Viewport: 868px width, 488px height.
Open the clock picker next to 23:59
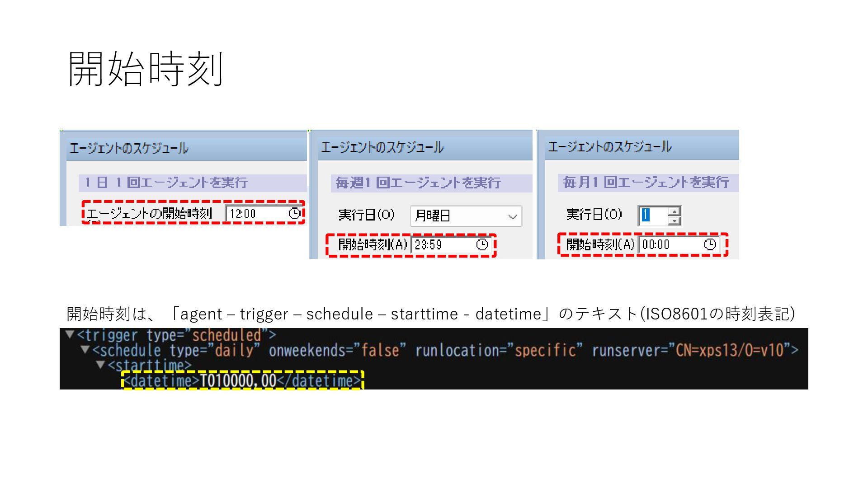[482, 244]
